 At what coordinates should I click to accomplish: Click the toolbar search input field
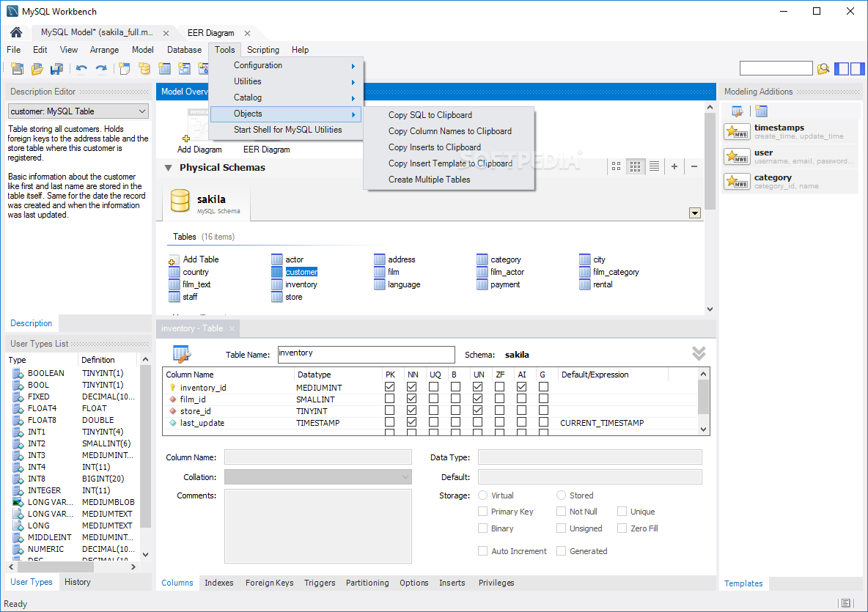click(776, 69)
